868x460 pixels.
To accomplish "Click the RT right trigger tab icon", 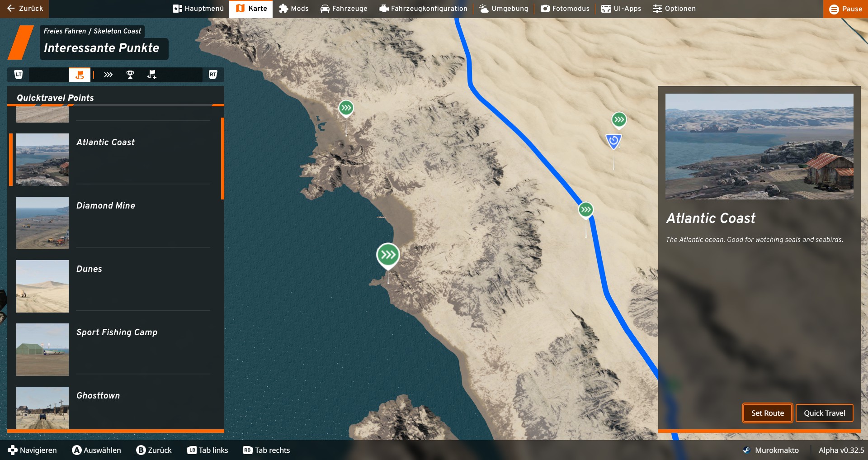I will click(x=213, y=75).
